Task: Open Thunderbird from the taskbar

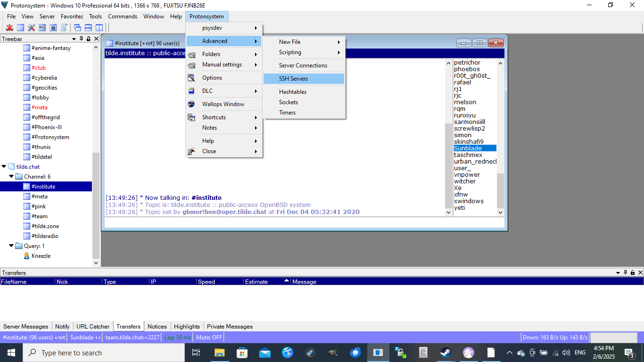Action: tap(355, 353)
